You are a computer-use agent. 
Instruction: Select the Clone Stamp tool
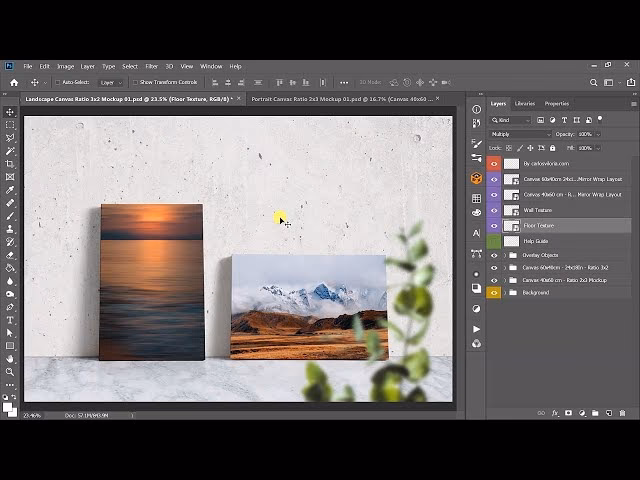pos(10,229)
